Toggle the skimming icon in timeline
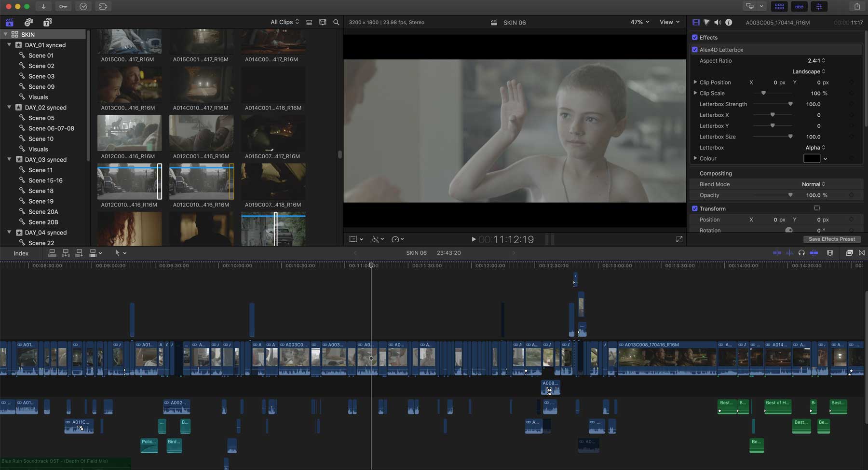The height and width of the screenshot is (470, 868). coord(777,253)
